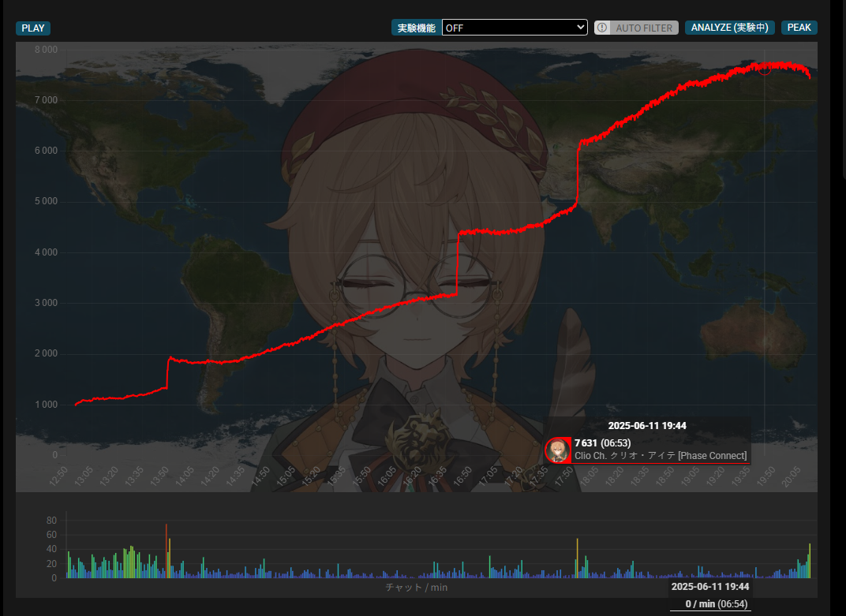
Task: Click the PLAY button
Action: [x=33, y=28]
